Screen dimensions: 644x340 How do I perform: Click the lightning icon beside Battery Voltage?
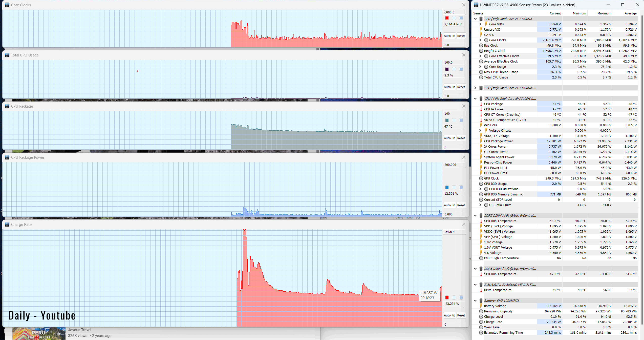pos(481,306)
